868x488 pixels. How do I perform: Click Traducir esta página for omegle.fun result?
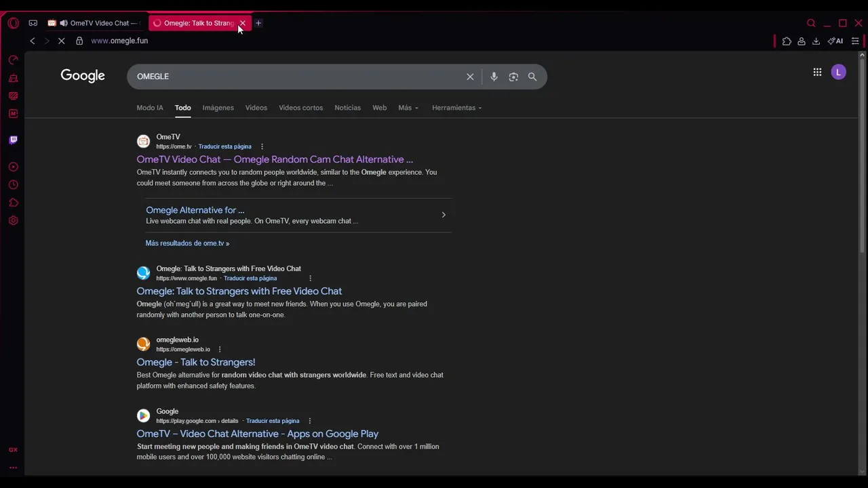pyautogui.click(x=250, y=278)
